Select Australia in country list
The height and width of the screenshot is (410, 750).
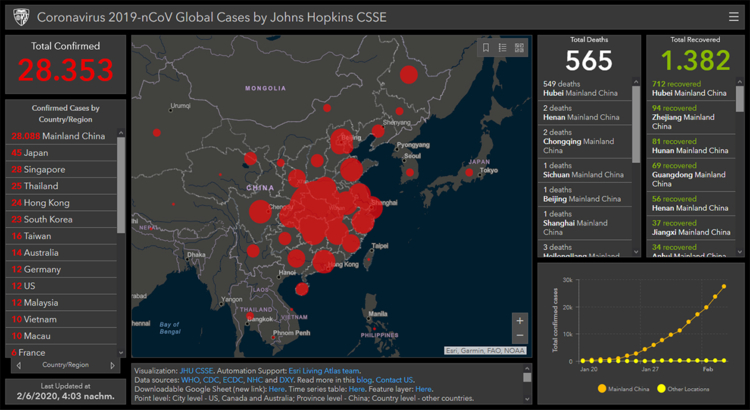coord(61,253)
